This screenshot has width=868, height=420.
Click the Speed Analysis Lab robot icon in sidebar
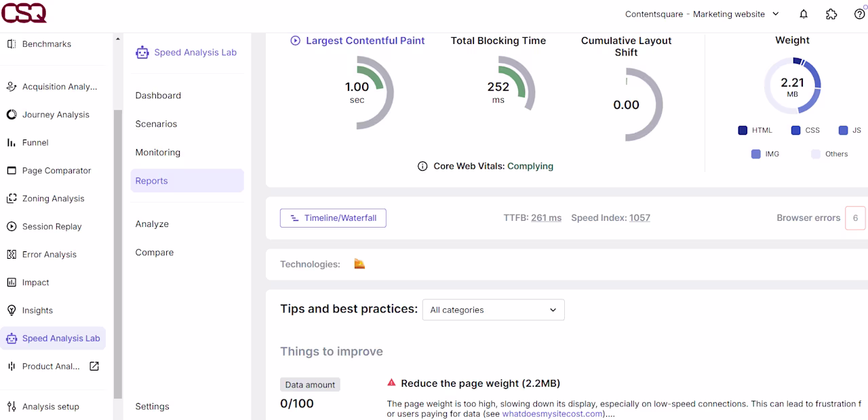tap(12, 338)
